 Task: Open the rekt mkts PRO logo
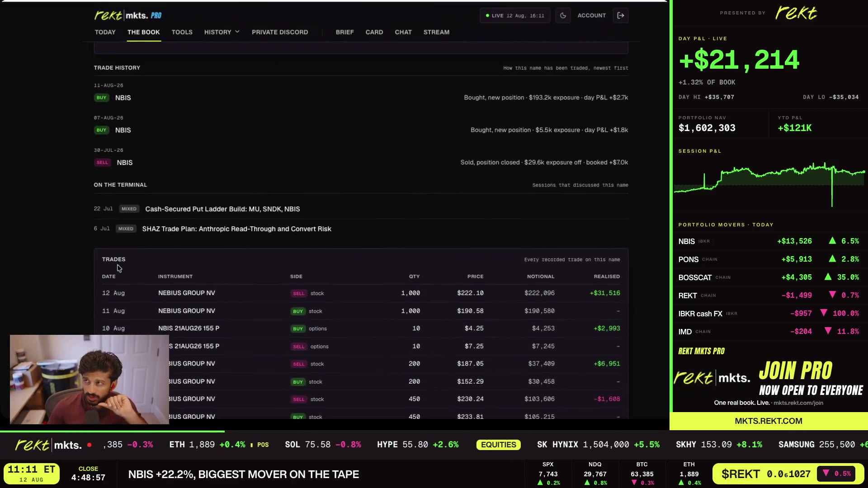(128, 15)
